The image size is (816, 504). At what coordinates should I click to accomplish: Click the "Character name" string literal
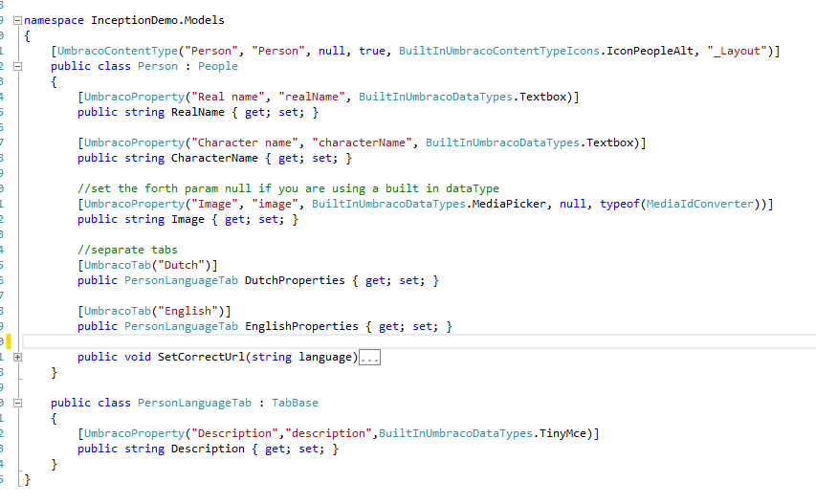click(x=245, y=142)
